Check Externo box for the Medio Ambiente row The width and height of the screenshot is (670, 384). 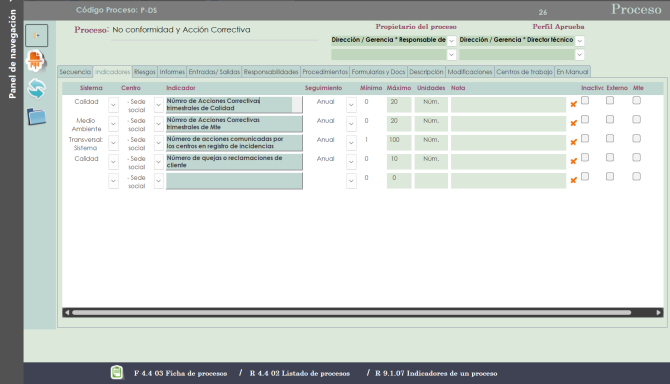[610, 119]
